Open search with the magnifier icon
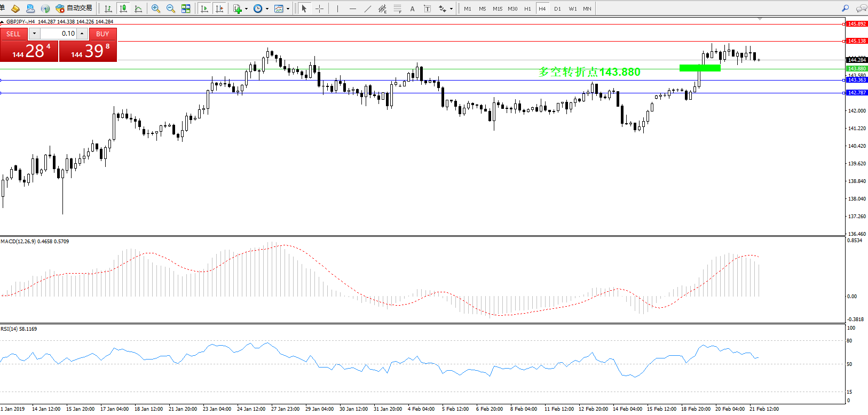Screen dimensions: 868x415 click(845, 9)
